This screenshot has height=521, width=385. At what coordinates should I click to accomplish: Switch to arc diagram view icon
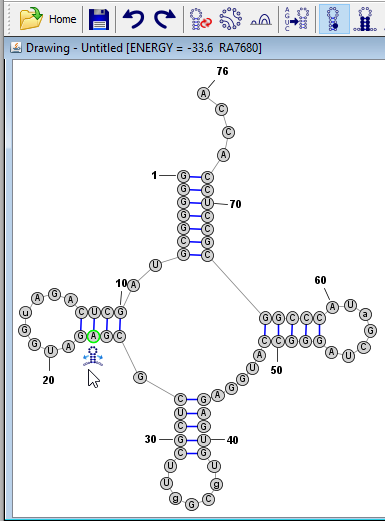point(261,20)
